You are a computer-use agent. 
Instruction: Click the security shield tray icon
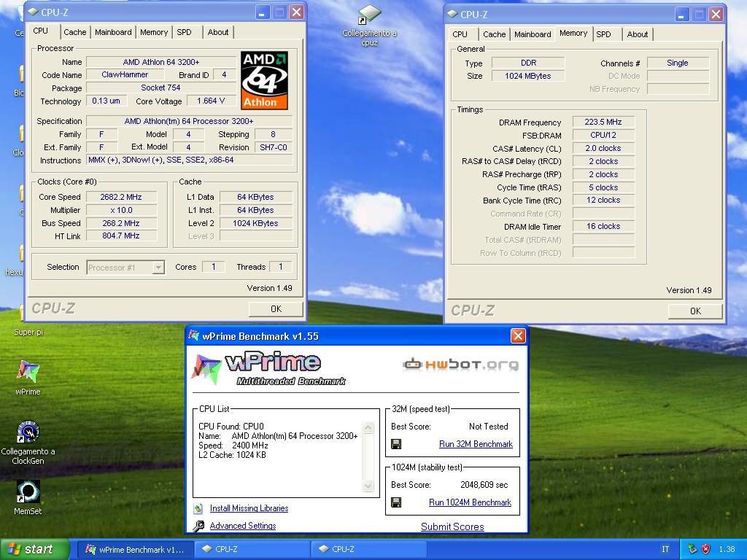706,549
